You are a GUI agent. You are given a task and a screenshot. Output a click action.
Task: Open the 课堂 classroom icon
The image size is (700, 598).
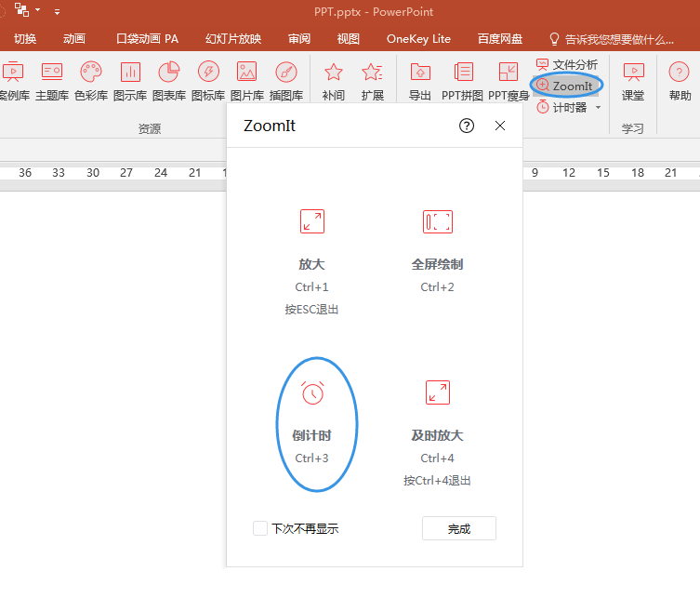click(x=633, y=72)
